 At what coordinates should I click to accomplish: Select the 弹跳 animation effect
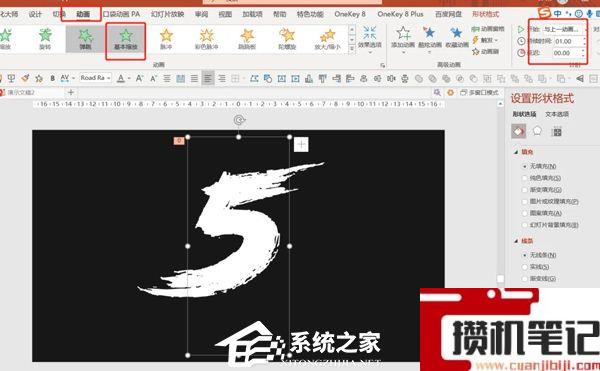pyautogui.click(x=85, y=40)
